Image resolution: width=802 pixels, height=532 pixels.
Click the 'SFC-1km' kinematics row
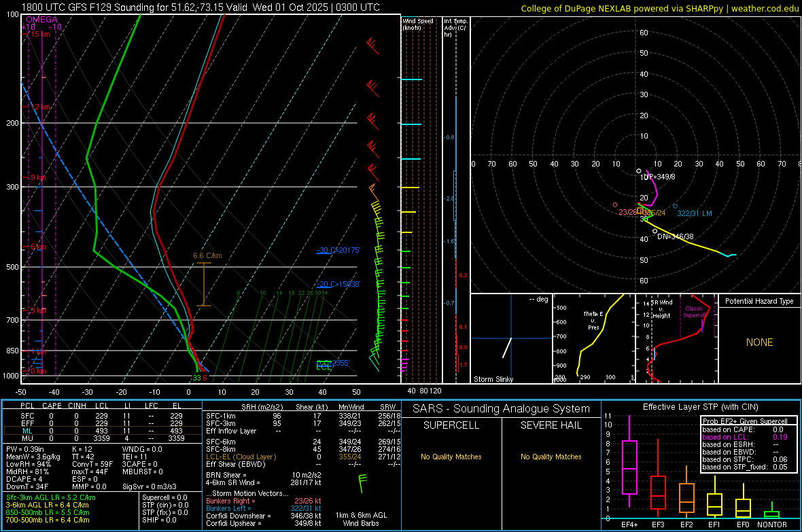coord(303,416)
